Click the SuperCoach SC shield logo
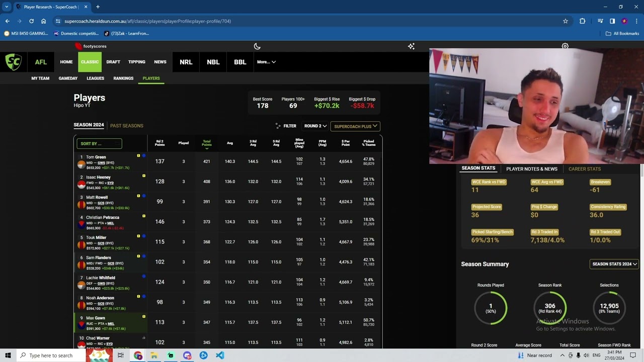Image resolution: width=644 pixels, height=362 pixels. tap(14, 62)
